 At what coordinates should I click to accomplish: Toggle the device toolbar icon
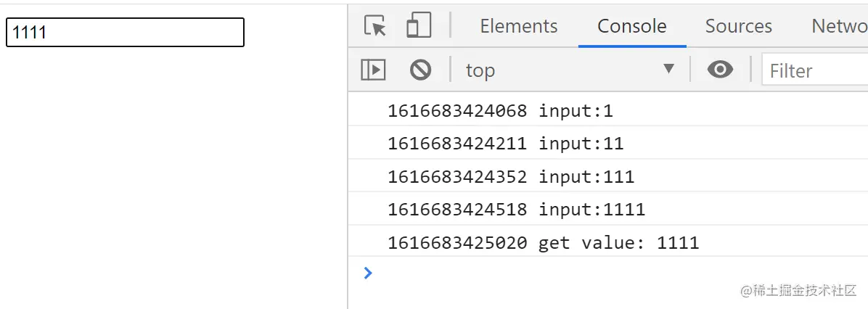coord(419,26)
